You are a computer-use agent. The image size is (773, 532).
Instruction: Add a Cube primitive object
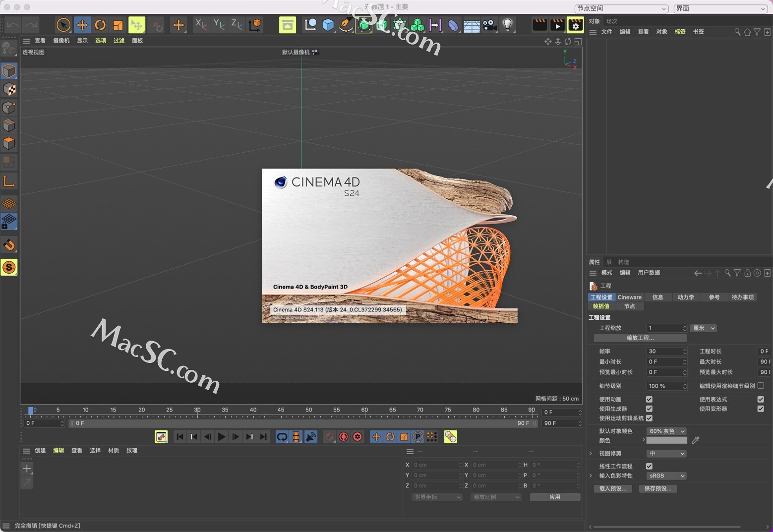point(328,25)
